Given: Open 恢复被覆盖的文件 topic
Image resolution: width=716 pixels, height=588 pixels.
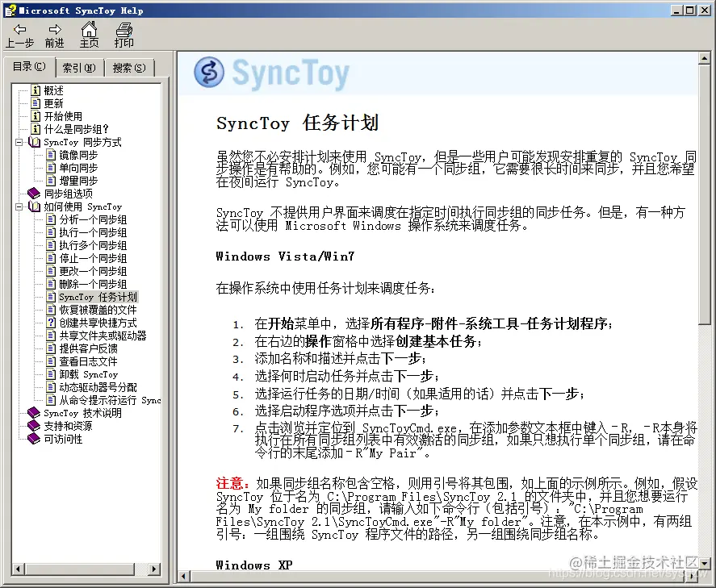Looking at the screenshot, I should [98, 310].
